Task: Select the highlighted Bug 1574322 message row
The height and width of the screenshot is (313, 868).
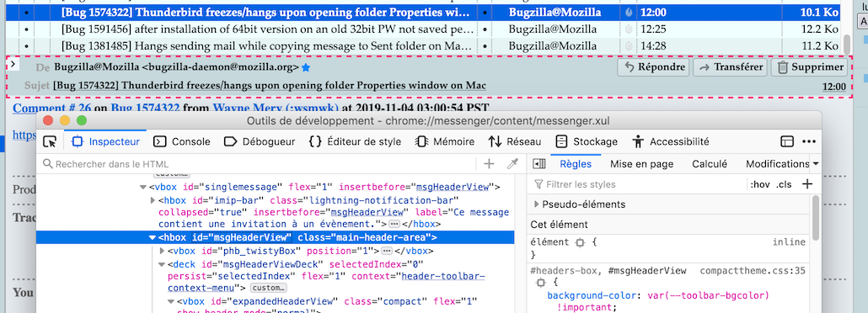Action: (423, 12)
